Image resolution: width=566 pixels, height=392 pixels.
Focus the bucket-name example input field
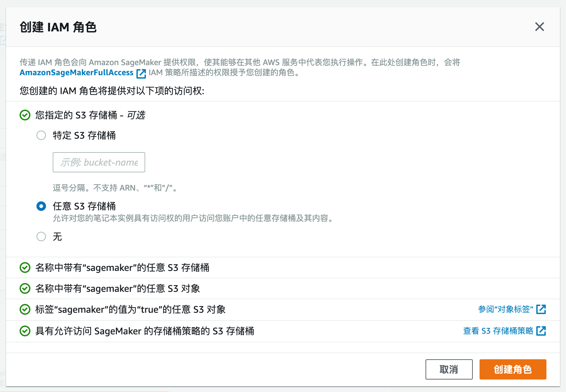pos(99,162)
